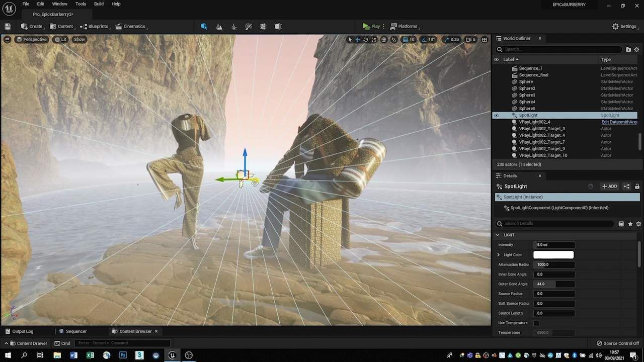Switch to Landscape mode icon
This screenshot has width=644, height=362.
[219, 26]
